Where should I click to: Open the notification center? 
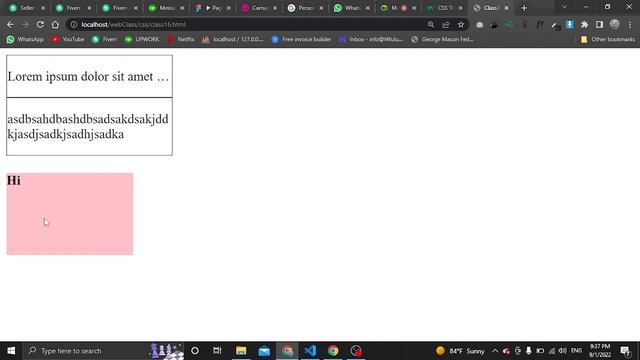625,351
